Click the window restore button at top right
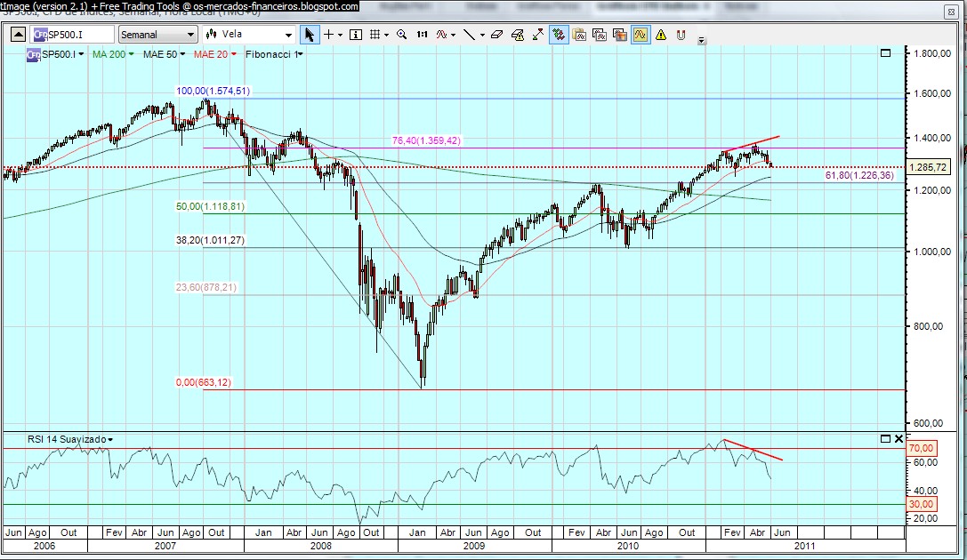The height and width of the screenshot is (560, 967). (950, 12)
